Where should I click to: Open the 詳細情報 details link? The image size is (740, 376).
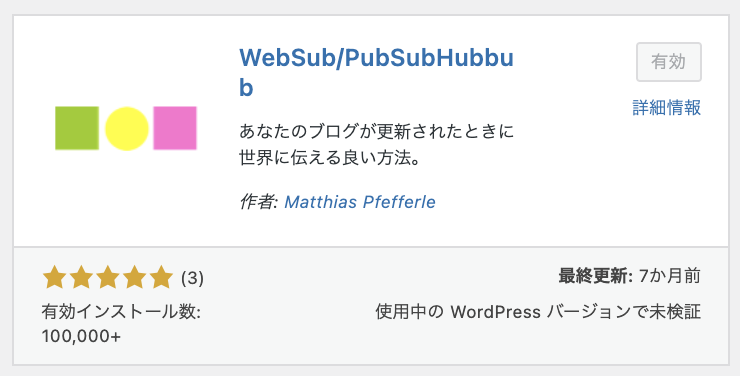tap(667, 108)
